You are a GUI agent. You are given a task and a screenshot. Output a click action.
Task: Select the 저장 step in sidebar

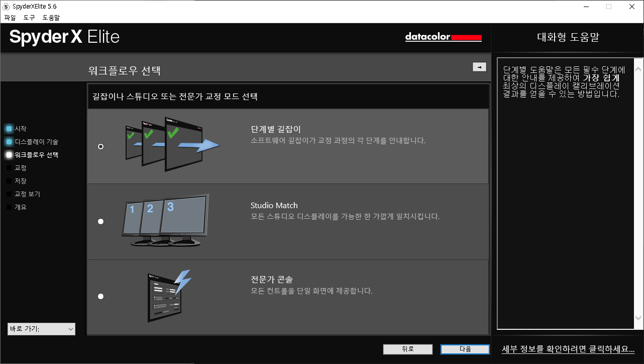click(x=21, y=181)
